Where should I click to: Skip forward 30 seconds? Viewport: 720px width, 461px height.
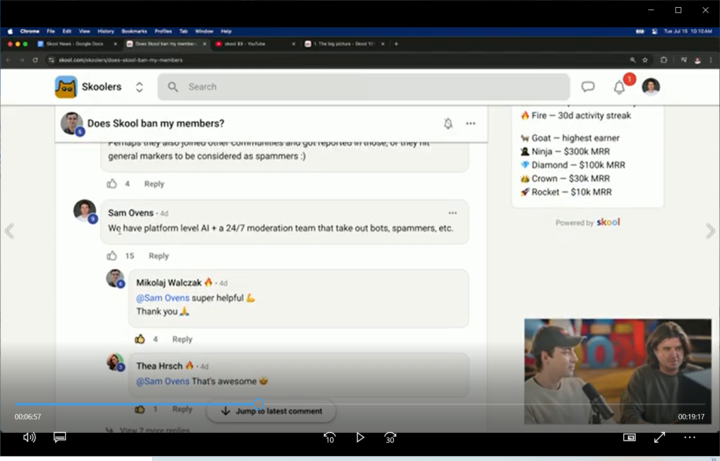click(x=390, y=438)
